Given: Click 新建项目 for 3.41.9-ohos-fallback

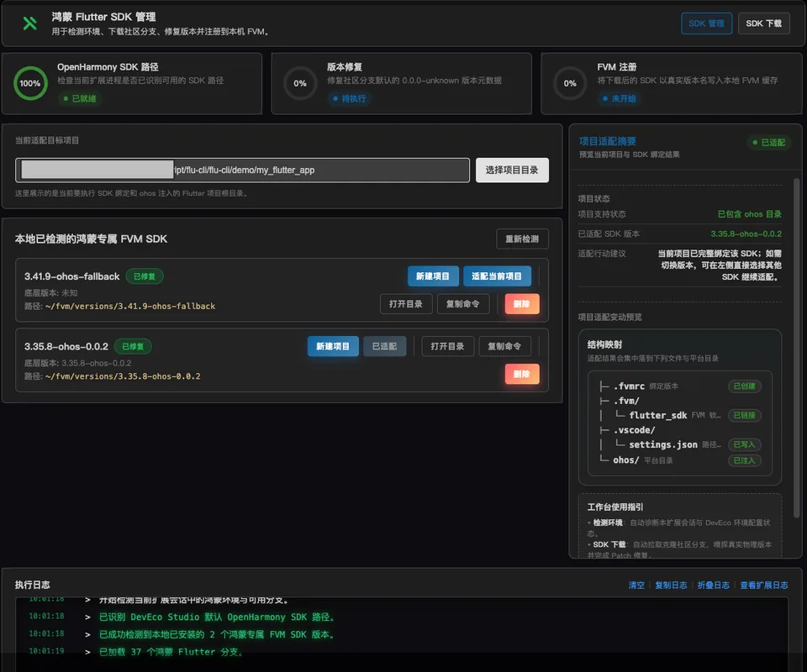Looking at the screenshot, I should 433,276.
